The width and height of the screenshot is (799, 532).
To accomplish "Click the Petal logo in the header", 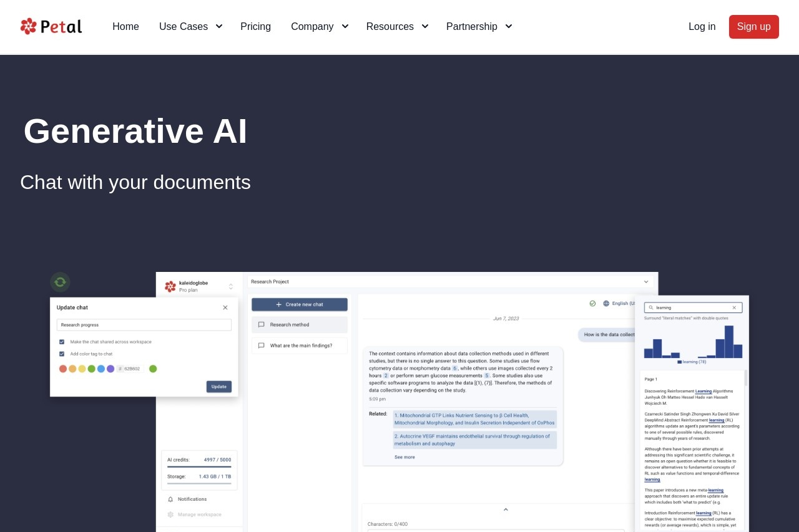I will tap(51, 26).
